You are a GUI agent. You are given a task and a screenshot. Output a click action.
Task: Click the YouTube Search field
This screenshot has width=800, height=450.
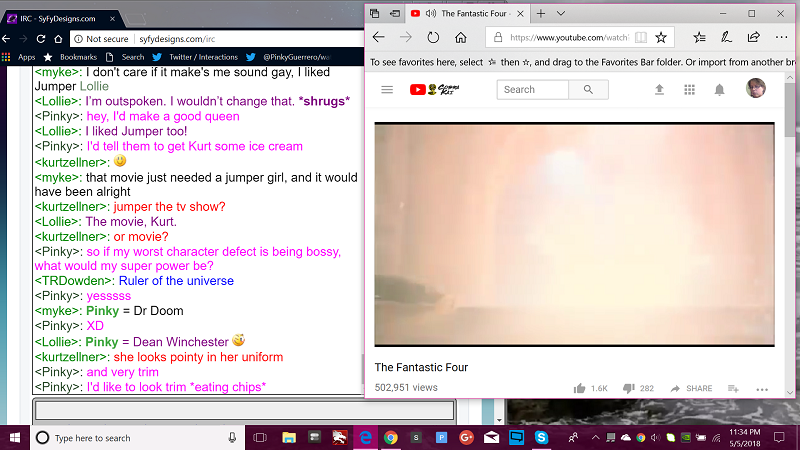tap(532, 90)
